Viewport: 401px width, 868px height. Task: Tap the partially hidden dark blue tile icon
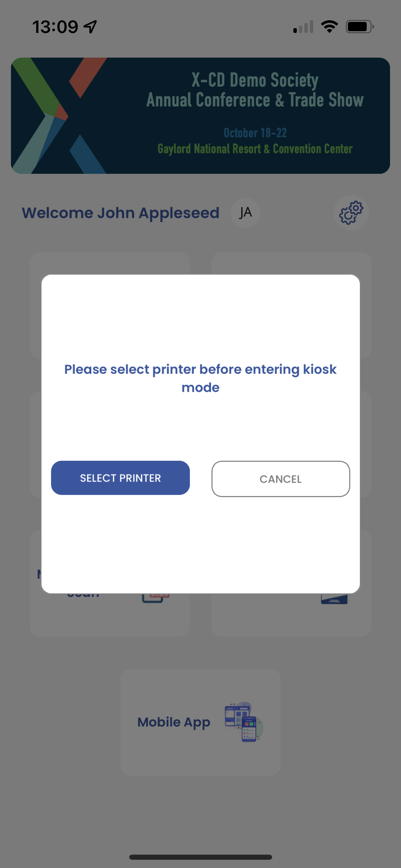(x=334, y=599)
